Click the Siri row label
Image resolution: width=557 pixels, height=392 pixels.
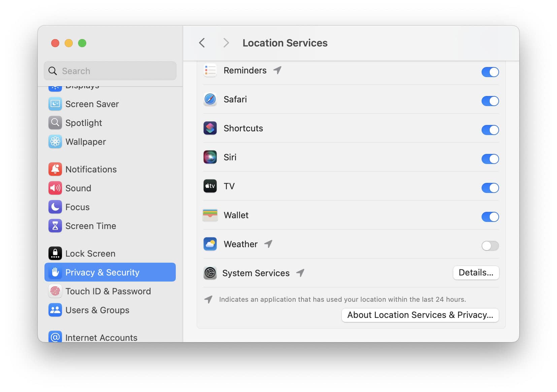[x=230, y=157]
